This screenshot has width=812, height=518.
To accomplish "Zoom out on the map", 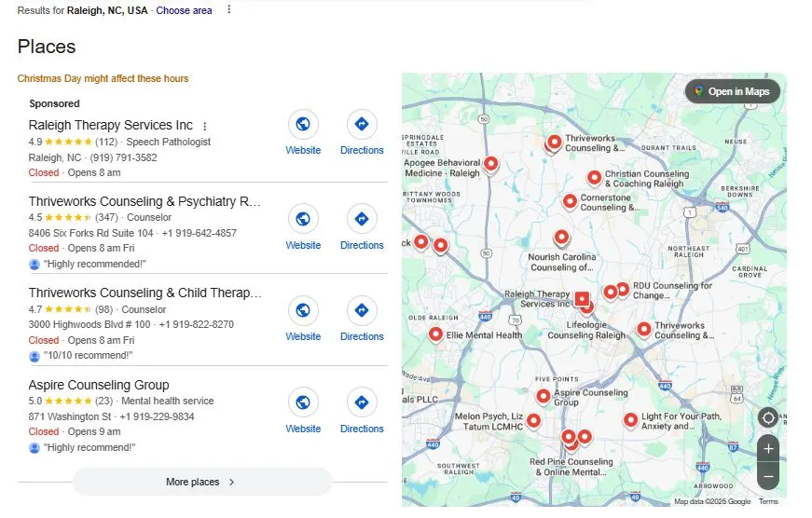I will 768,476.
